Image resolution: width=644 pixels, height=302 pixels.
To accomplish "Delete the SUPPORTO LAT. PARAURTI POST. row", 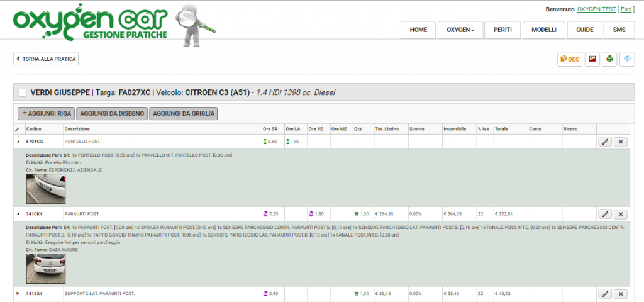I will [621, 294].
